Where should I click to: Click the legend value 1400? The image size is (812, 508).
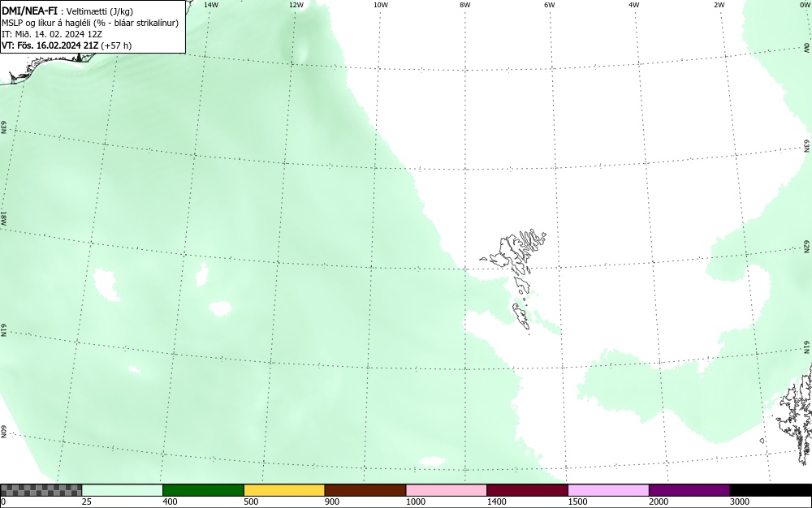click(499, 502)
